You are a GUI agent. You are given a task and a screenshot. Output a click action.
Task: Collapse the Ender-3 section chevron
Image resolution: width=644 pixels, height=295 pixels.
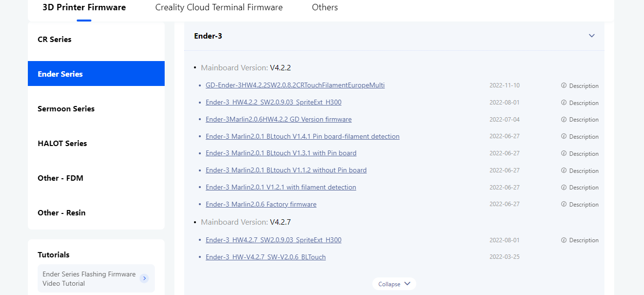(592, 36)
